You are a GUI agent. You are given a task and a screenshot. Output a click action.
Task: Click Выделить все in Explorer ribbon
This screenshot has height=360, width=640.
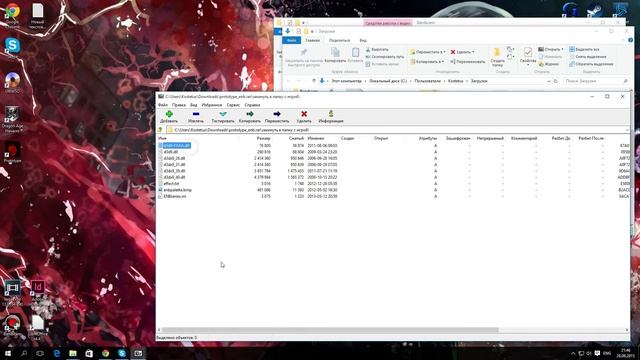point(584,49)
